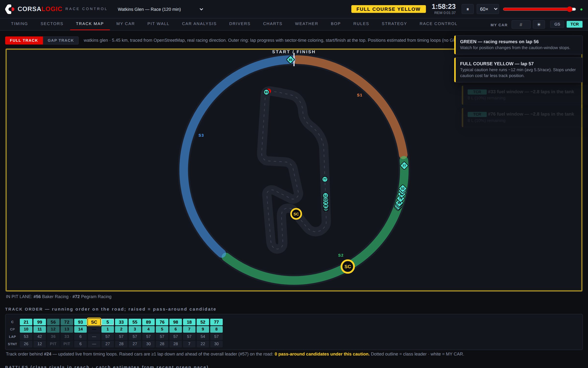Click car 52 circle on inner track
Image resolution: width=588 pixels, height=368 pixels.
click(x=325, y=196)
